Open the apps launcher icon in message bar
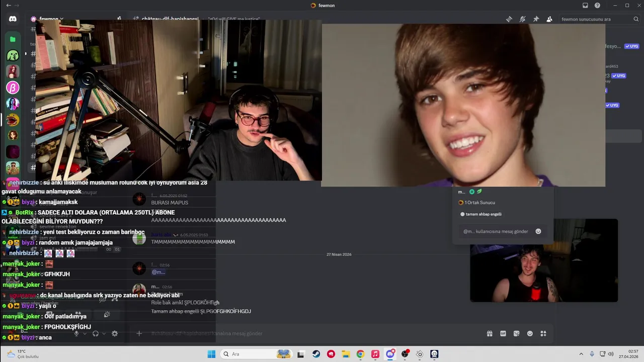 [x=543, y=333]
